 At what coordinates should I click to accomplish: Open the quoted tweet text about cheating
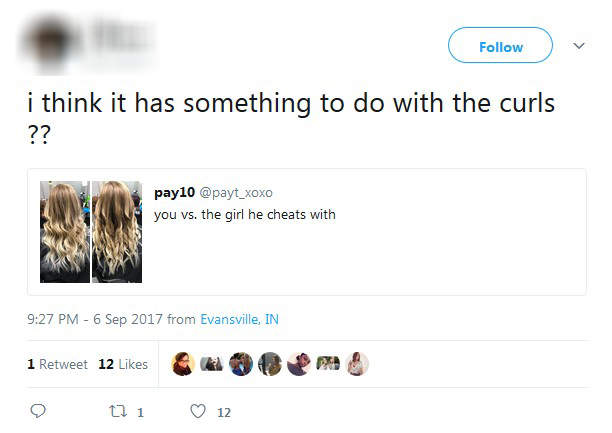244,214
